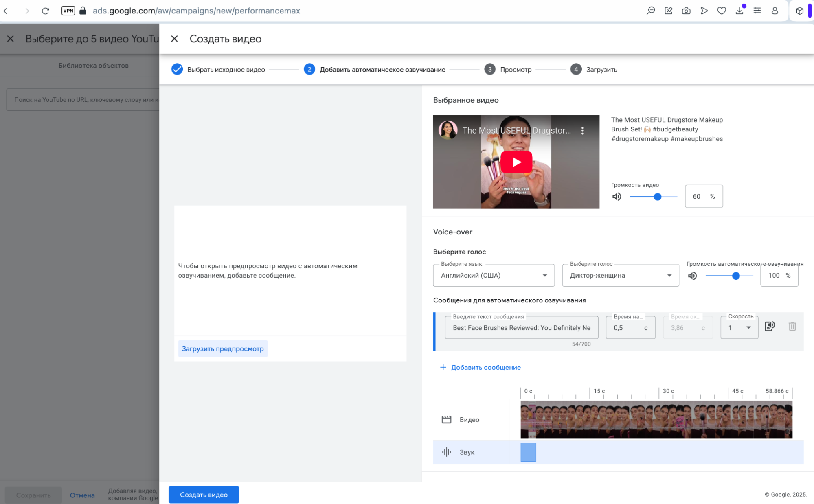Click the video title The Most USEFUL Drugstor...
814x504 pixels.
(516, 131)
